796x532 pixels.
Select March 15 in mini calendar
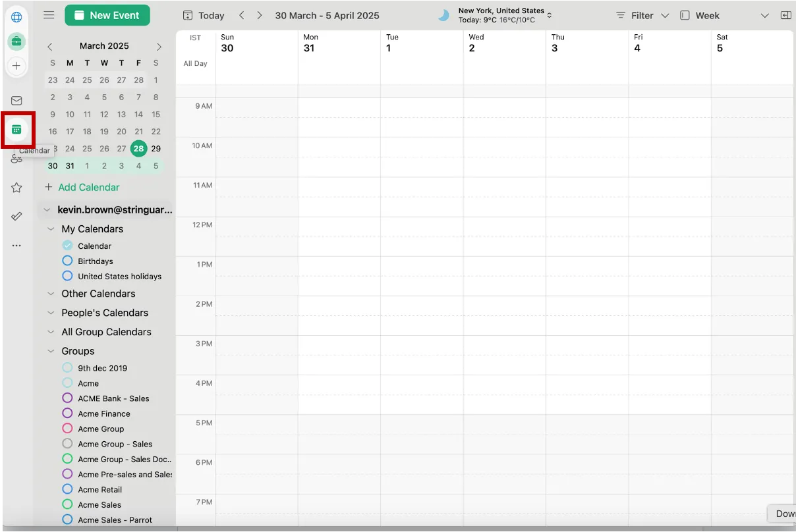(156, 115)
